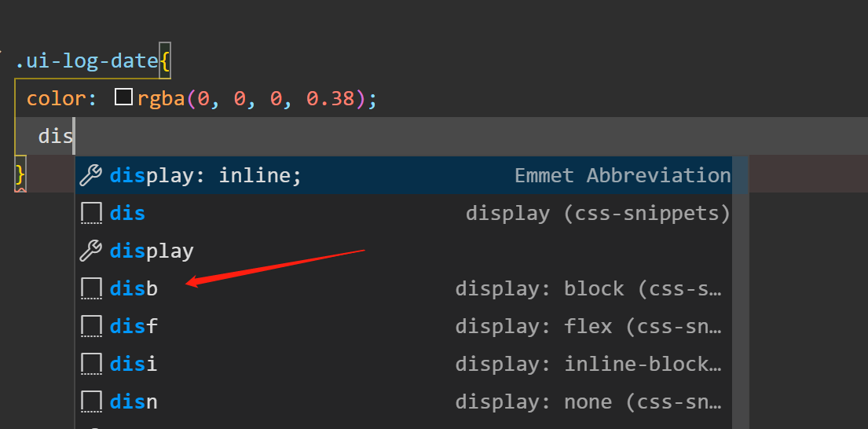Click snippet icon beside 'disn'
Image resolution: width=868 pixels, height=429 pixels.
pyautogui.click(x=91, y=401)
